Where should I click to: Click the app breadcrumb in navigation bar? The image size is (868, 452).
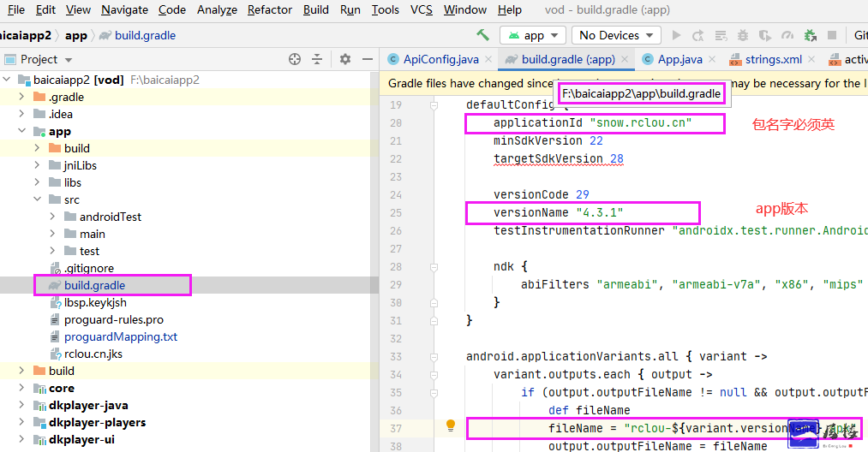pos(76,35)
